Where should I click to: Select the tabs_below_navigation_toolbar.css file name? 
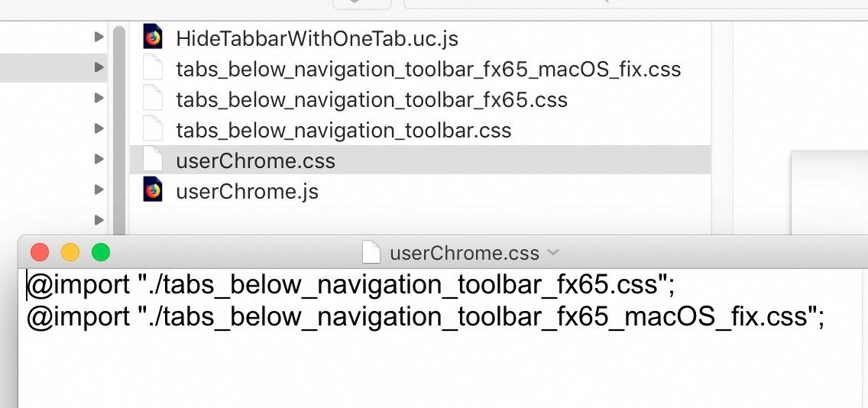[343, 131]
